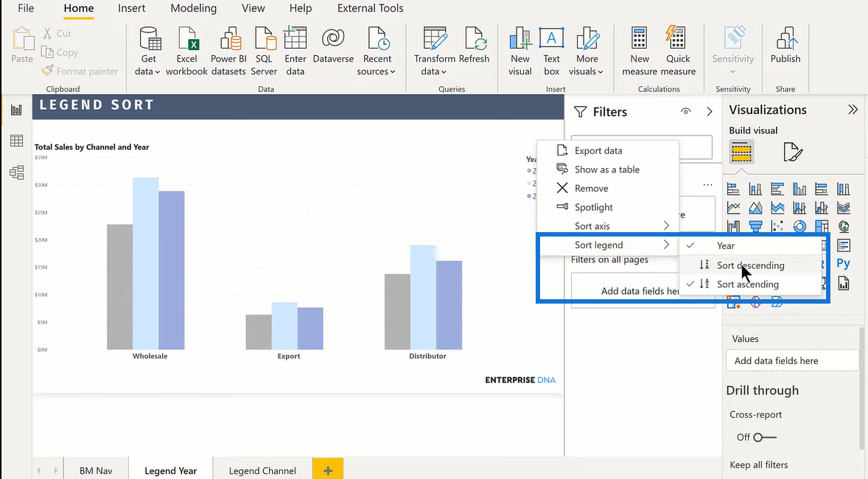Image resolution: width=868 pixels, height=479 pixels.
Task: Add a new report page with plus button
Action: click(x=328, y=470)
